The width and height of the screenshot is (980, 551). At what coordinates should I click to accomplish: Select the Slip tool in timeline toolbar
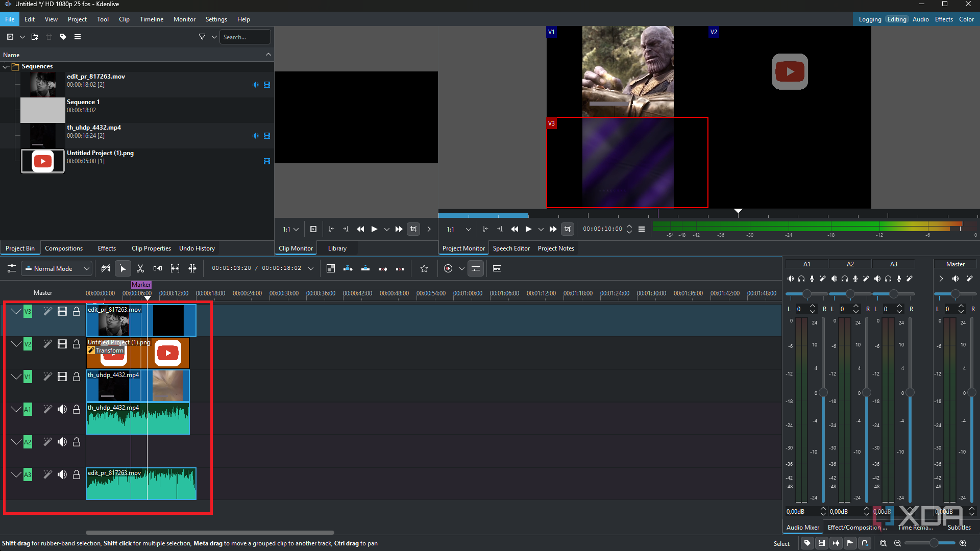tap(175, 268)
